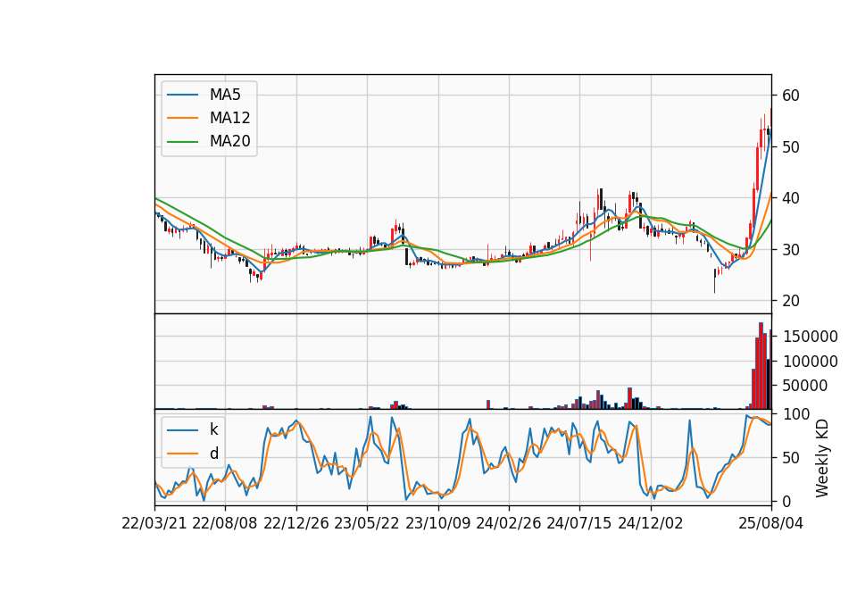Click the 24/07/15 date tick label
The height and width of the screenshot is (616, 857).
click(x=579, y=523)
